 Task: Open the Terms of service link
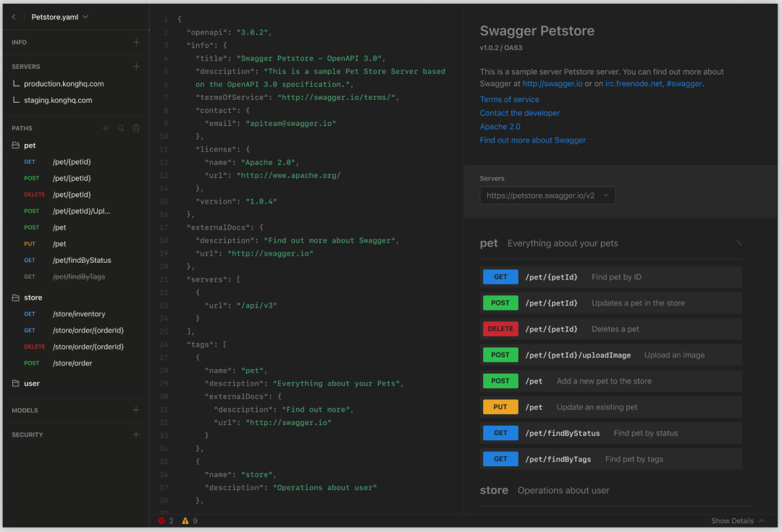pyautogui.click(x=509, y=100)
